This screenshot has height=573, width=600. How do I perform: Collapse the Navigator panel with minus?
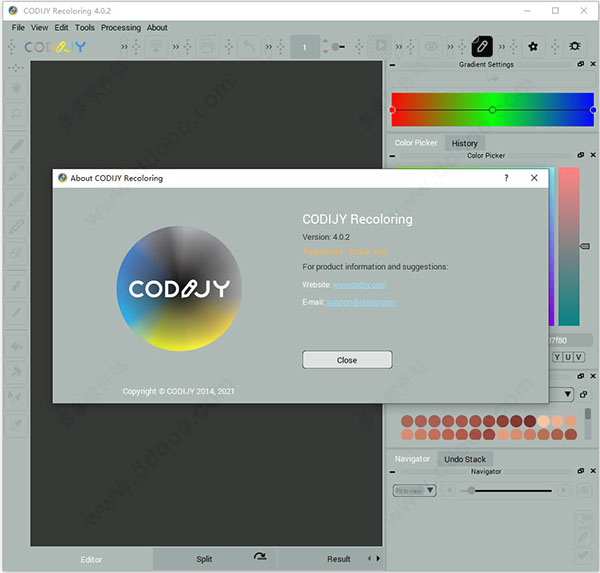392,472
